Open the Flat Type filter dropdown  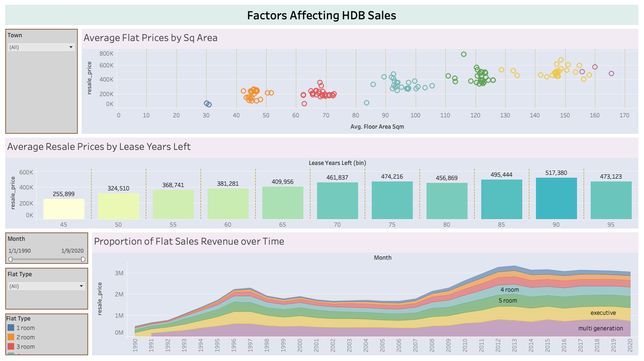coord(47,286)
